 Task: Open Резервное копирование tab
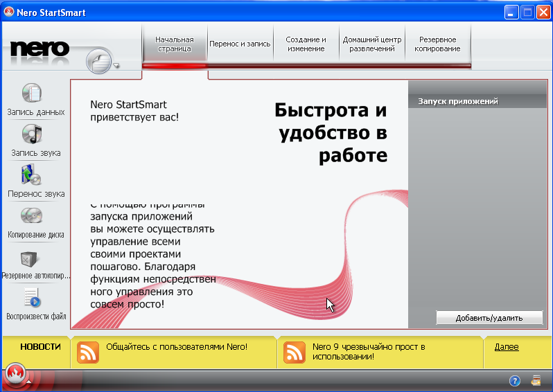[x=437, y=44]
